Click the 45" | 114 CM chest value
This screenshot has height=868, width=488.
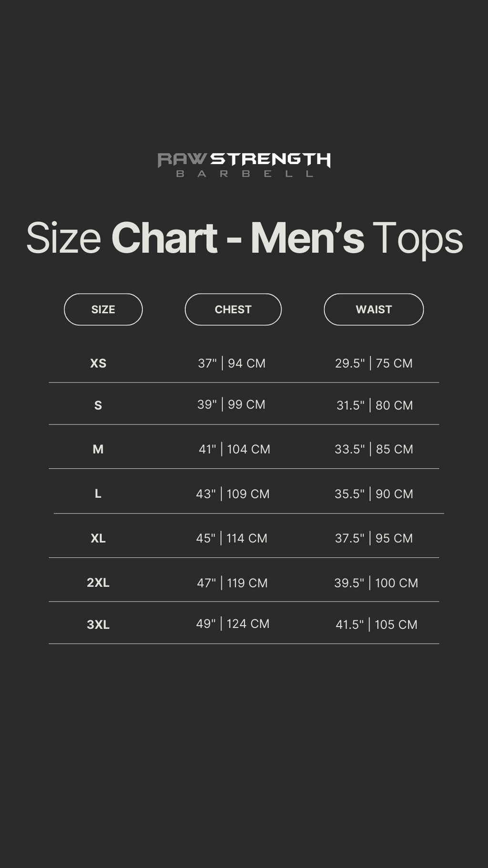point(232,538)
